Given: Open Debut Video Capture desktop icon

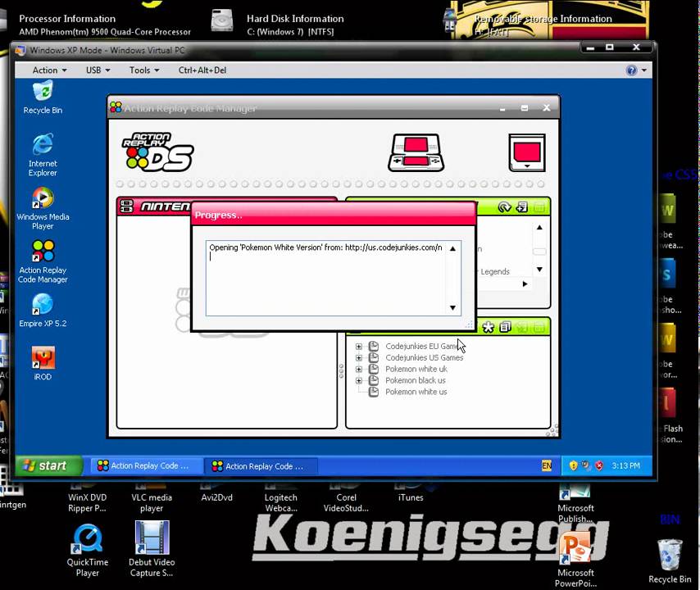Looking at the screenshot, I should (x=152, y=549).
